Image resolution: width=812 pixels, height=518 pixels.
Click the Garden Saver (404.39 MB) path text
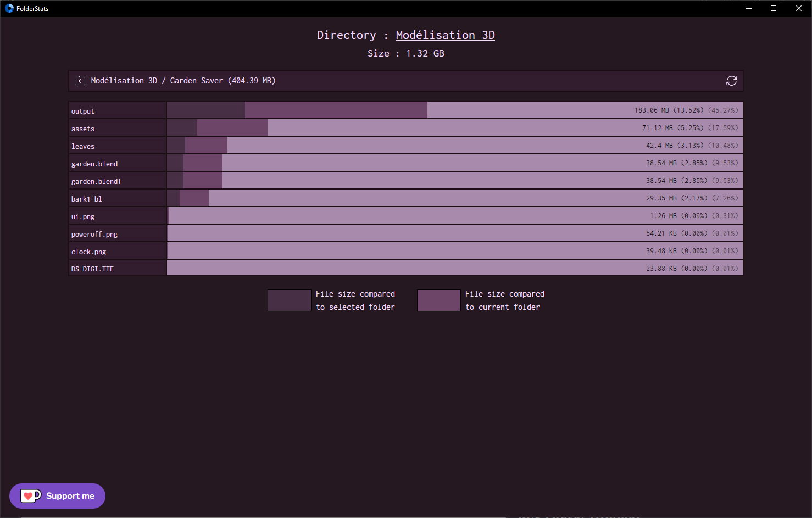pos(223,81)
